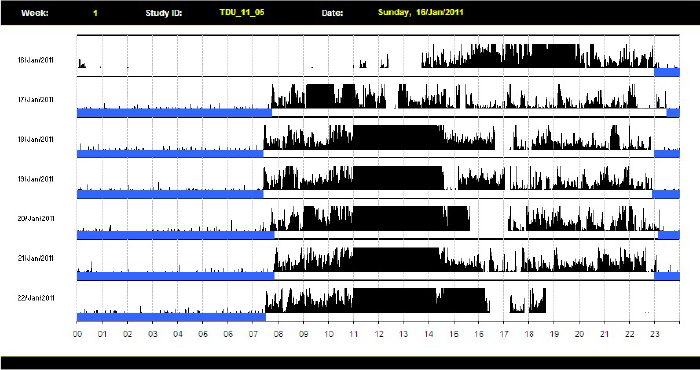
Task: Click the "Study ID:" header label
Action: click(x=164, y=13)
